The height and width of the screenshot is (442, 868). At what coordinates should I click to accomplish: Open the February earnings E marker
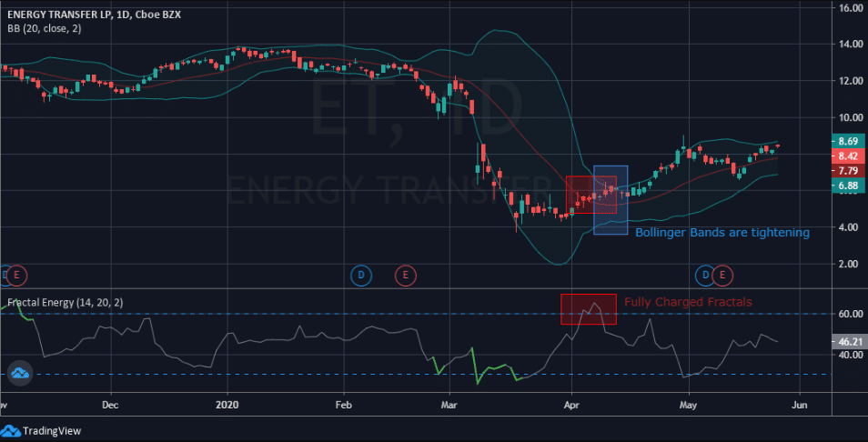pyautogui.click(x=405, y=274)
